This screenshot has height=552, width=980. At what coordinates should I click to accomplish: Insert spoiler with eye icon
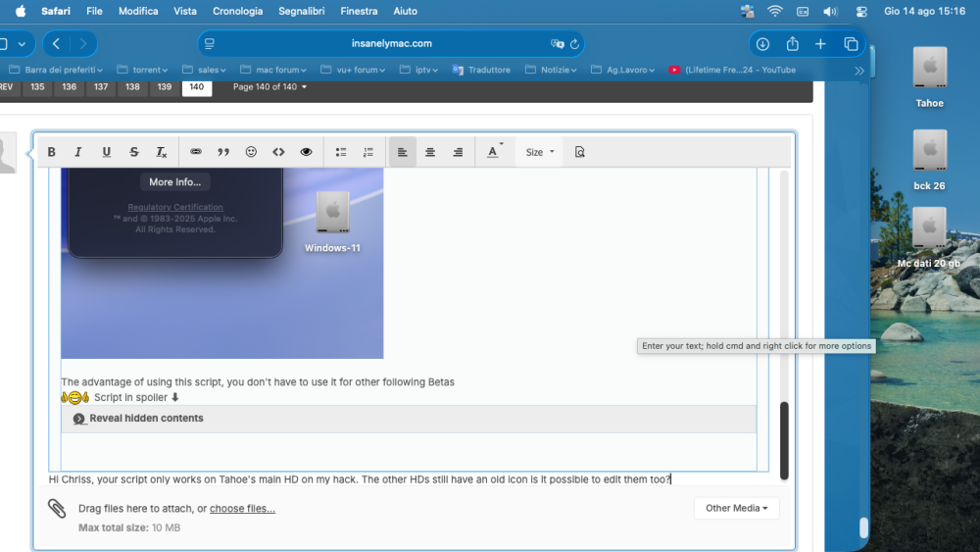click(x=306, y=152)
